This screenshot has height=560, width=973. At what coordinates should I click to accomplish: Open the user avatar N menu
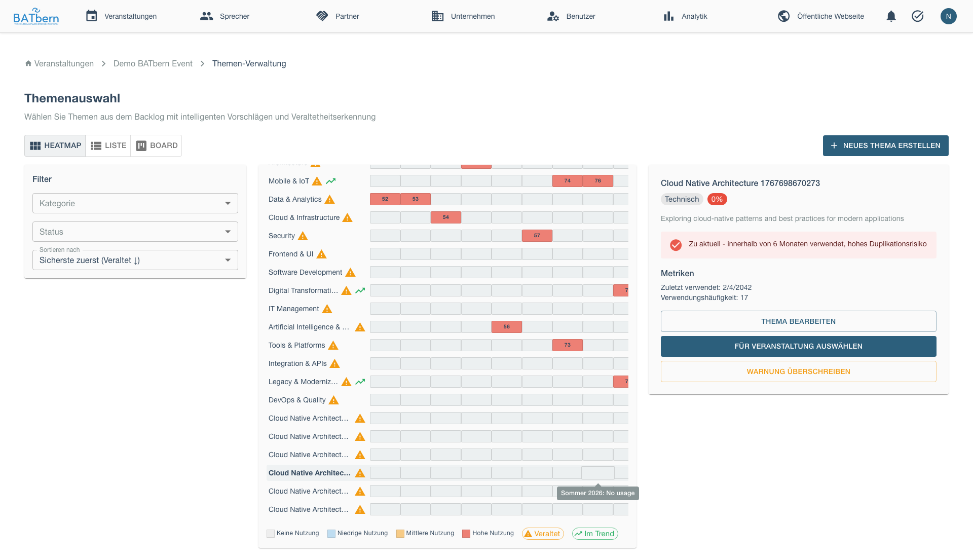click(948, 16)
